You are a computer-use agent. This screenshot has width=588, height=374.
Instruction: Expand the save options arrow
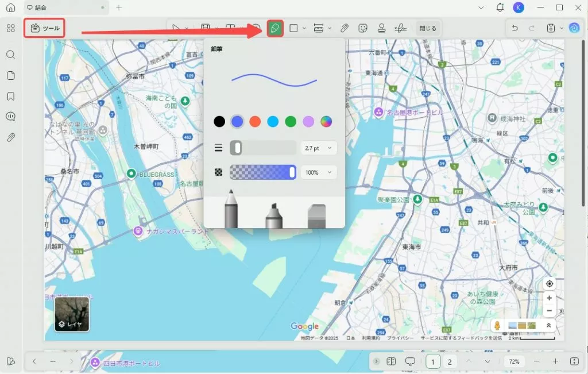(x=562, y=28)
